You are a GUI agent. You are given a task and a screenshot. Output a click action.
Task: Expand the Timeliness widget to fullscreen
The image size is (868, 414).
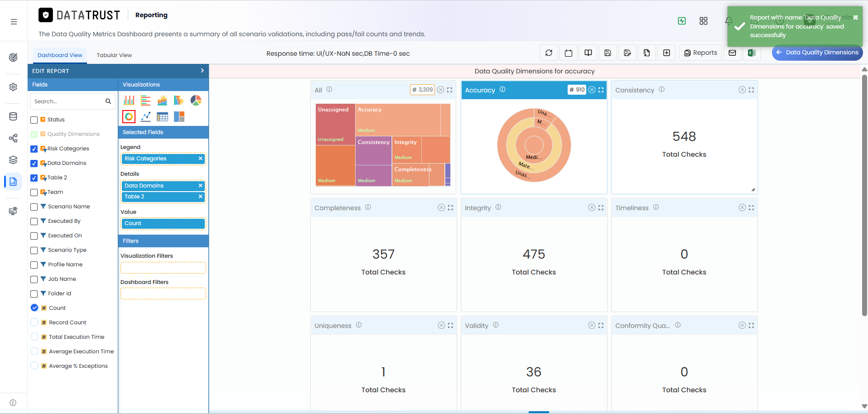click(751, 207)
